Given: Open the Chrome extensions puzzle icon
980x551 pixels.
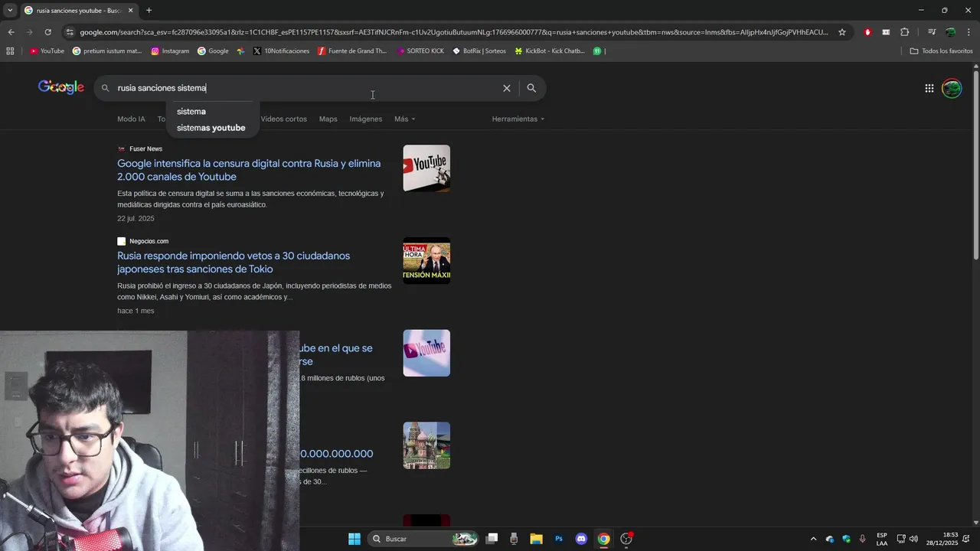Looking at the screenshot, I should click(904, 32).
